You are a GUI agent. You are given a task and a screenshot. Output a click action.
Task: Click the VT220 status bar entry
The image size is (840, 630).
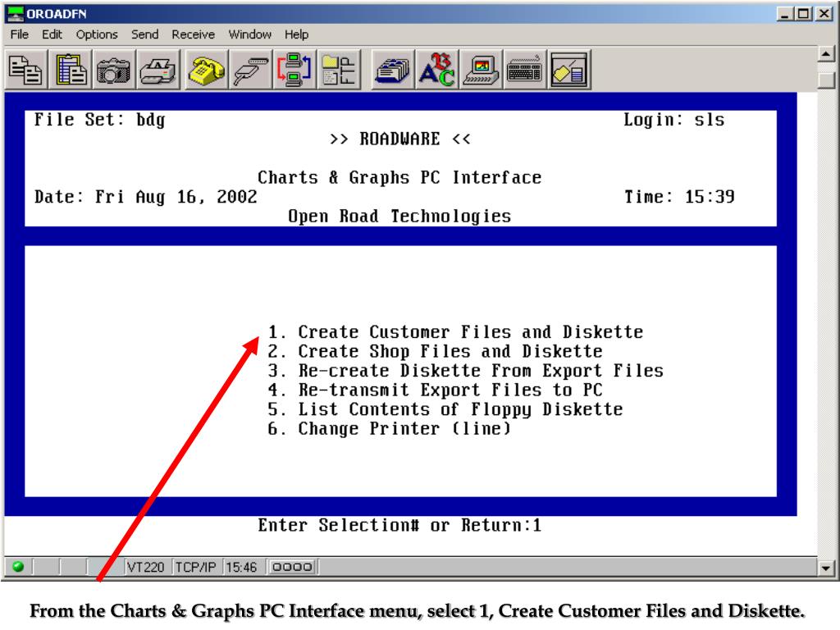pos(146,567)
